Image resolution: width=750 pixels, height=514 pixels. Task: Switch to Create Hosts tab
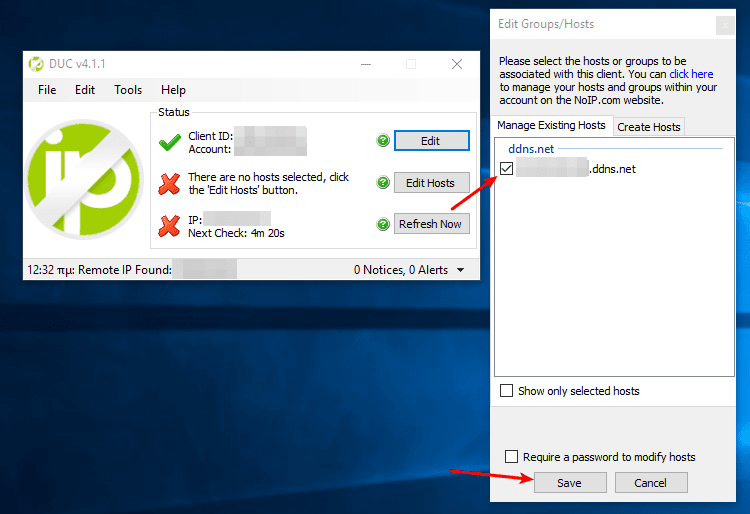(x=649, y=127)
